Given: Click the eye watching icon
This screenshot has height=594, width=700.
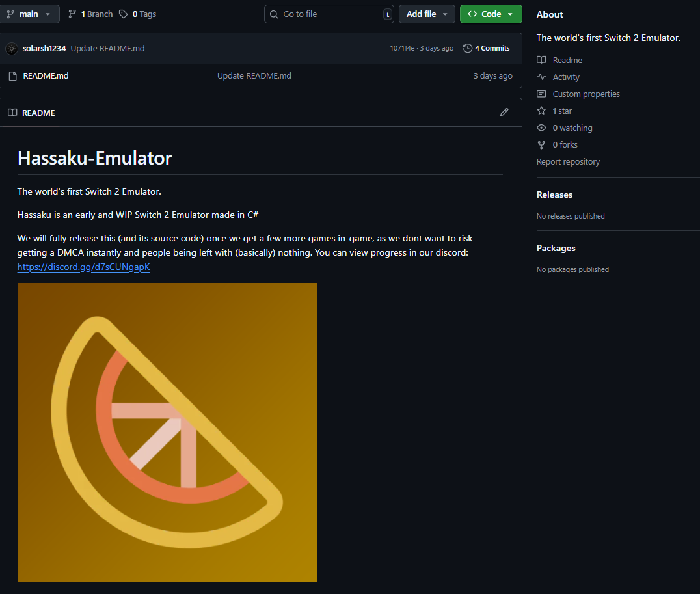Looking at the screenshot, I should 541,128.
